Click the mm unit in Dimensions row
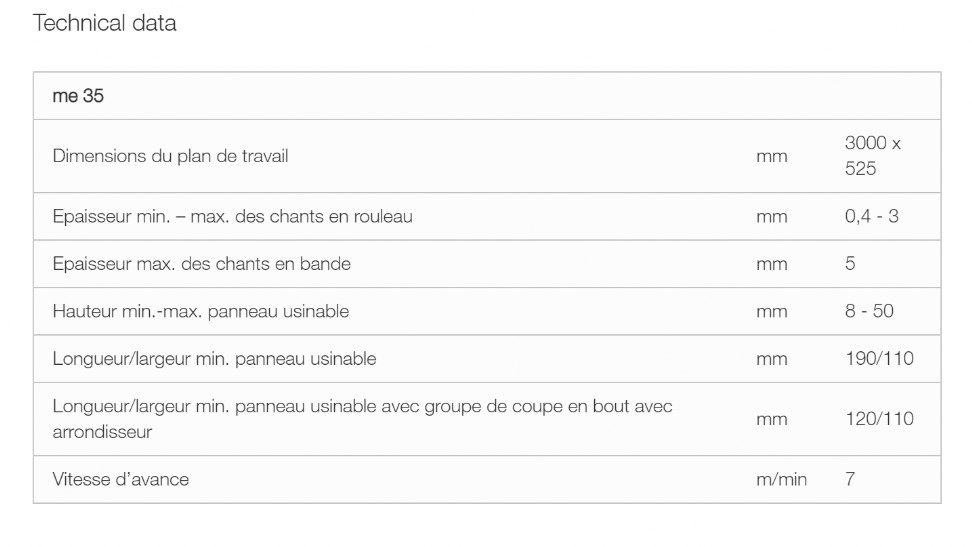972x547 pixels. (771, 157)
